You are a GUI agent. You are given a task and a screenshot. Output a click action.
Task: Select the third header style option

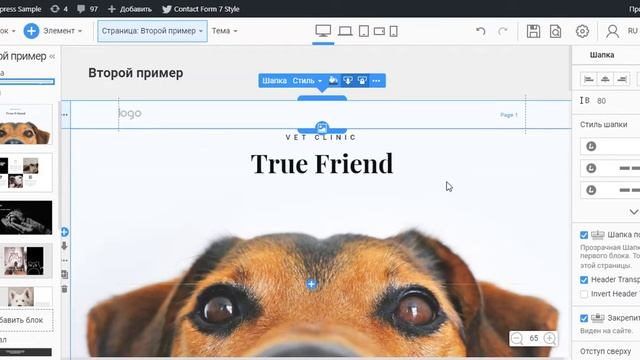610,190
